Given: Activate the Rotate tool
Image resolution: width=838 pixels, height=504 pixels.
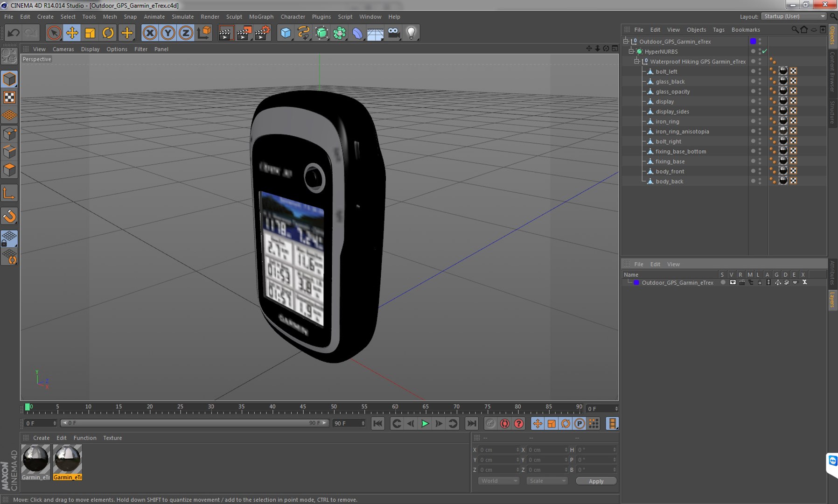Looking at the screenshot, I should click(x=108, y=33).
